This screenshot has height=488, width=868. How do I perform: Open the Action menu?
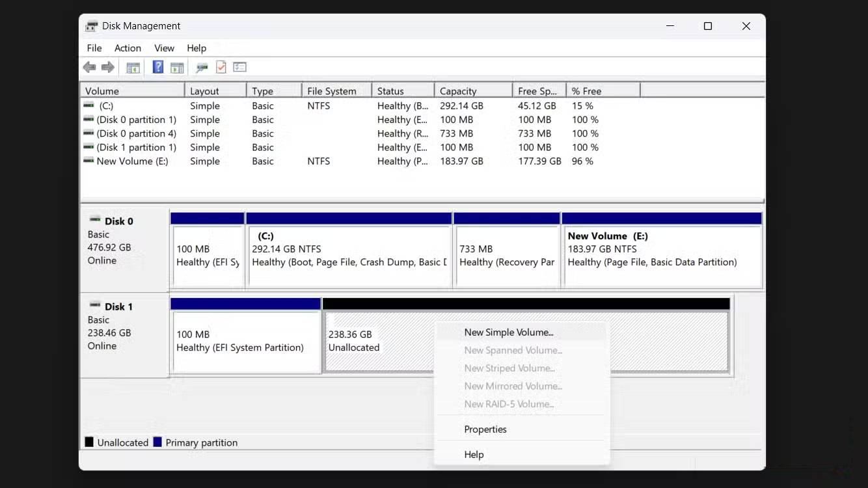[x=128, y=47]
